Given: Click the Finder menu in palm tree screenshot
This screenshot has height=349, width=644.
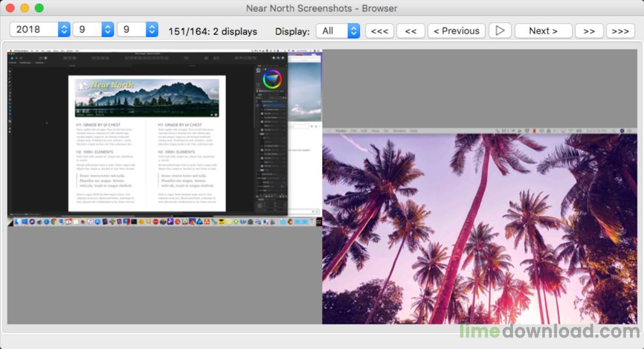Looking at the screenshot, I should 341,131.
